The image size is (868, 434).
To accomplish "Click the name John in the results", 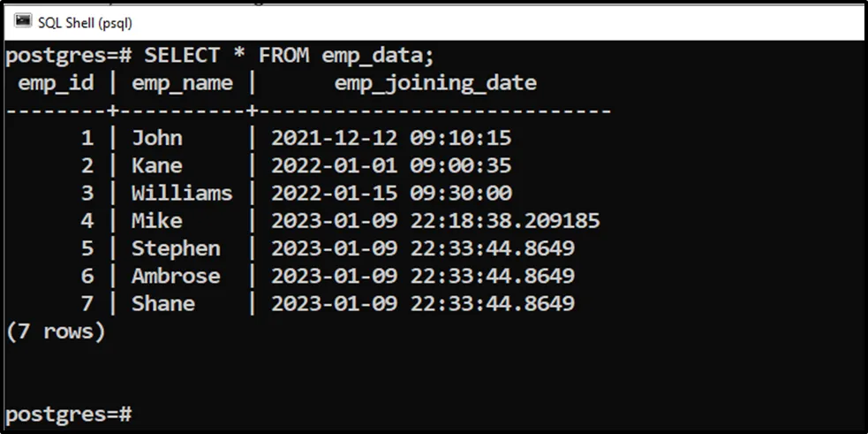I will click(157, 138).
